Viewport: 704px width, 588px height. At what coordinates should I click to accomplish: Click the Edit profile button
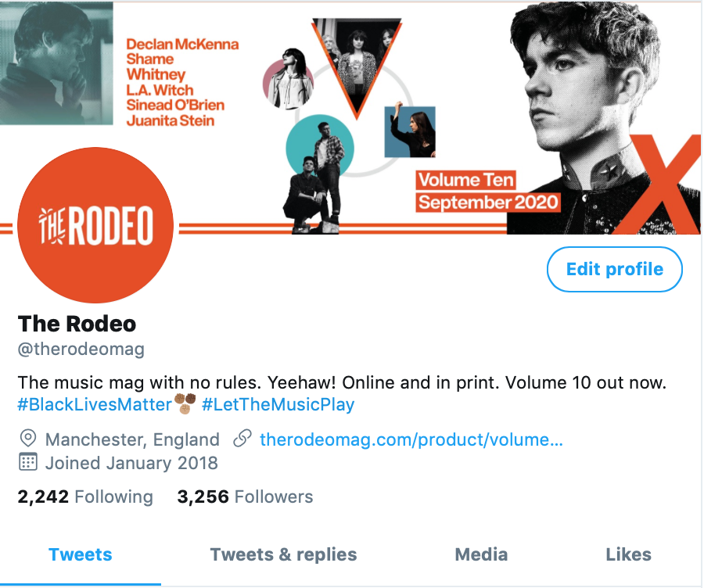(x=614, y=269)
